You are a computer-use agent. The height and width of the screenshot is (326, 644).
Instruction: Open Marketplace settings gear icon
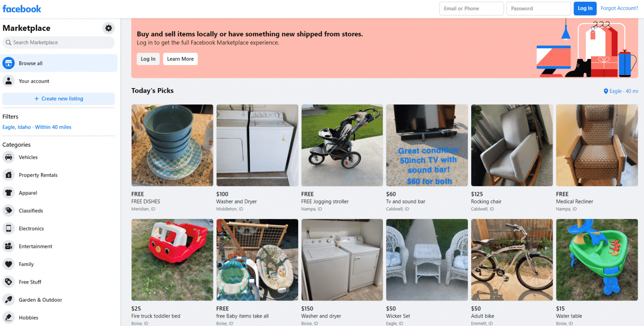coord(109,28)
